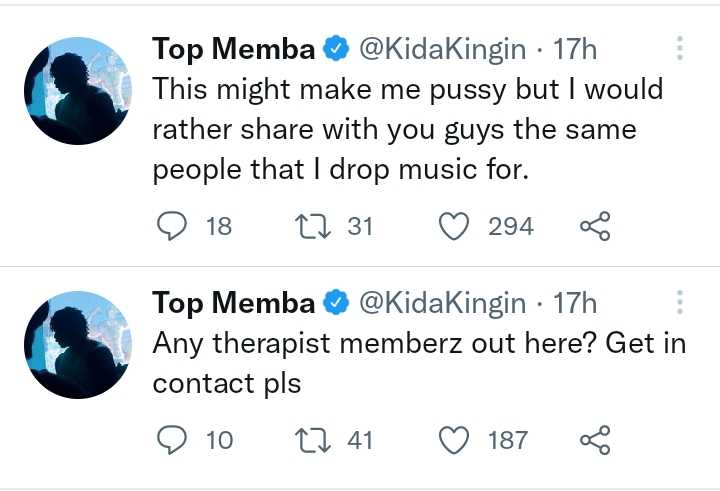Screen dimensions: 720x491
Task: Open the second tweet's 17h timestamp
Action: tap(575, 303)
